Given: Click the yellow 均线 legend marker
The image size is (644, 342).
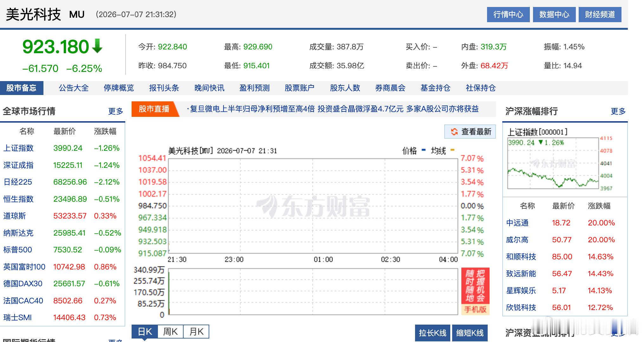Looking at the screenshot, I should click(x=452, y=150).
